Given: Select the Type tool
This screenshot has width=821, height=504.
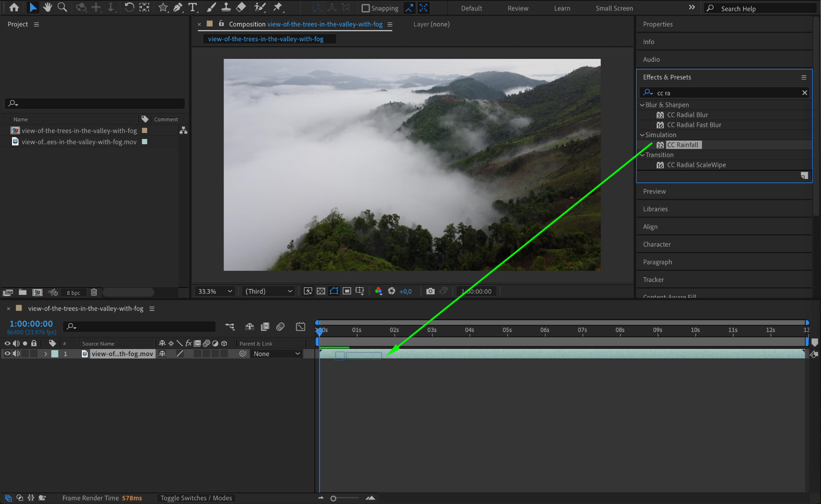Looking at the screenshot, I should pyautogui.click(x=193, y=7).
